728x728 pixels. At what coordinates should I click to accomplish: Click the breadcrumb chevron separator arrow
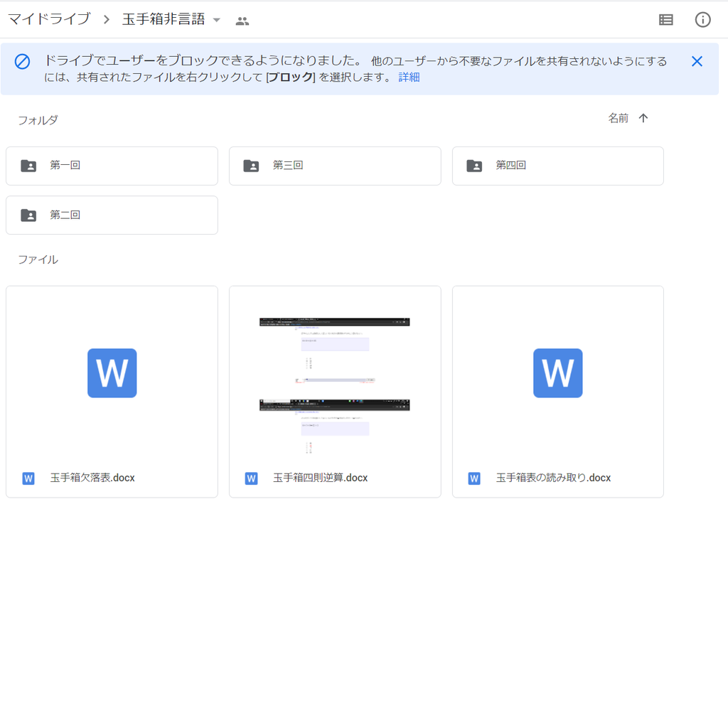107,19
